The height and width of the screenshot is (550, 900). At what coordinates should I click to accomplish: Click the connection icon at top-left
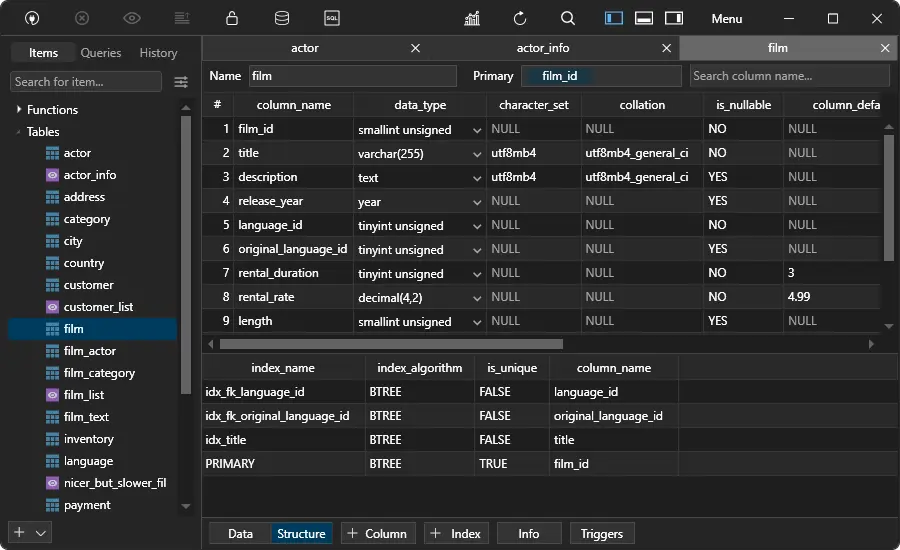31,18
